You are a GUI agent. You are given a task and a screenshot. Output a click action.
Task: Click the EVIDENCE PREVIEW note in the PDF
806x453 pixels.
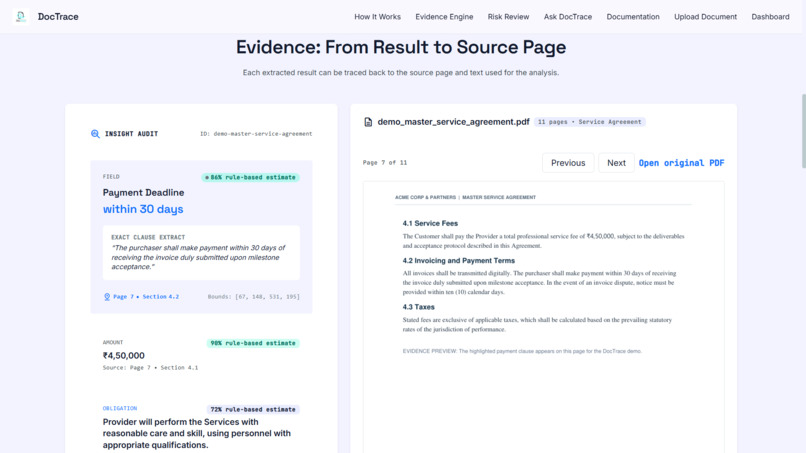(522, 351)
